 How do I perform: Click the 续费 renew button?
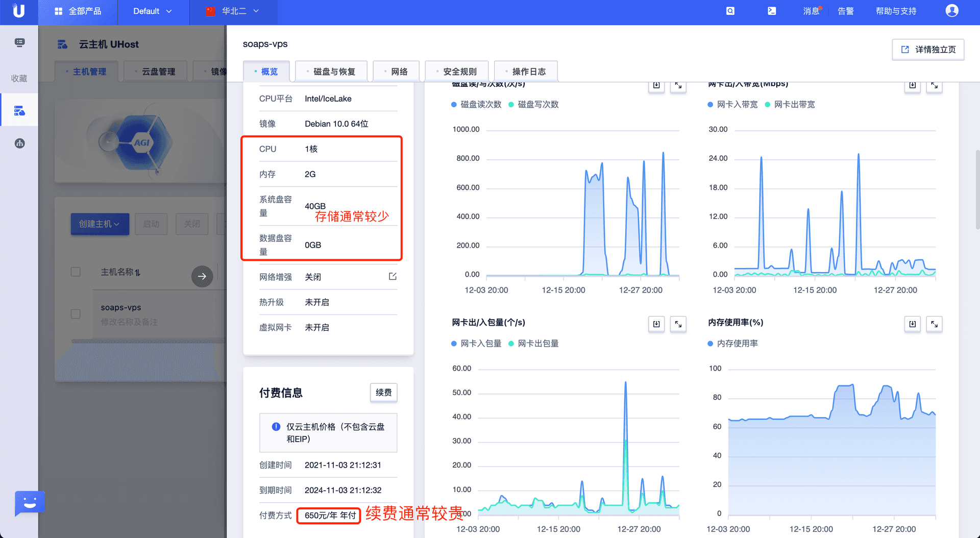tap(384, 393)
